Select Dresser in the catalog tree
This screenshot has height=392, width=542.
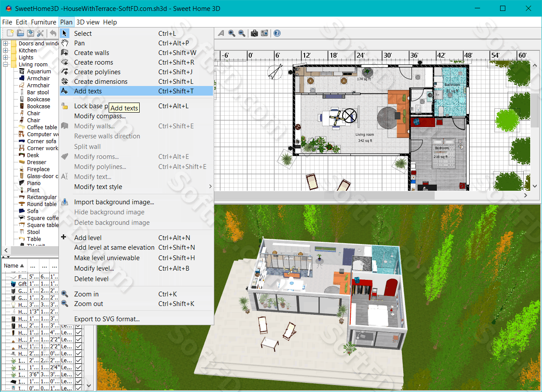coord(37,162)
